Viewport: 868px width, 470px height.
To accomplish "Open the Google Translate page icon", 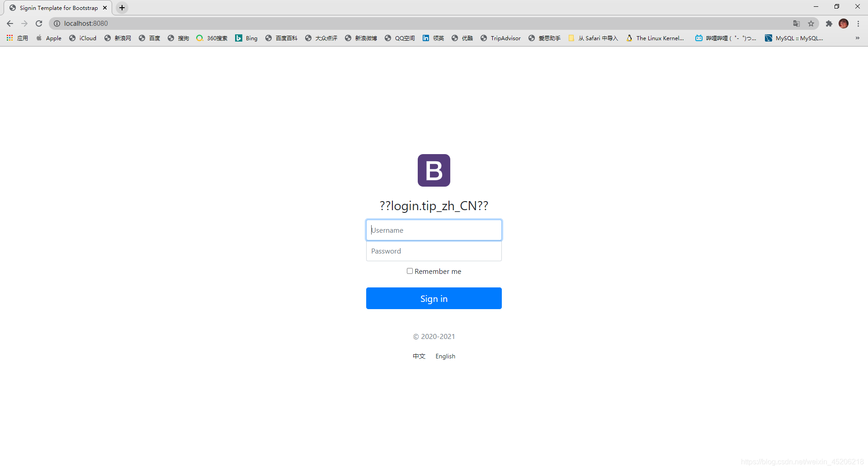I will click(797, 23).
